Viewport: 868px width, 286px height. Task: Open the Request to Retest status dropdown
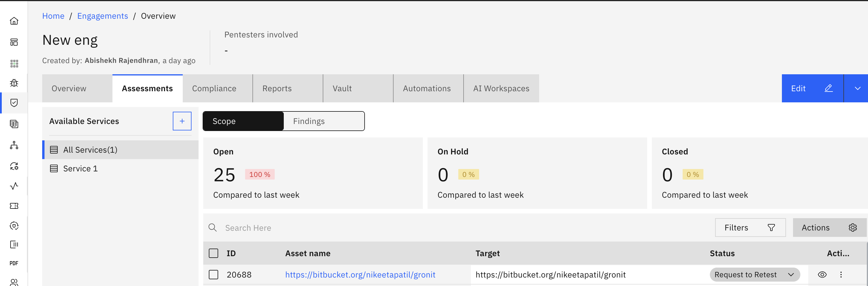point(754,275)
